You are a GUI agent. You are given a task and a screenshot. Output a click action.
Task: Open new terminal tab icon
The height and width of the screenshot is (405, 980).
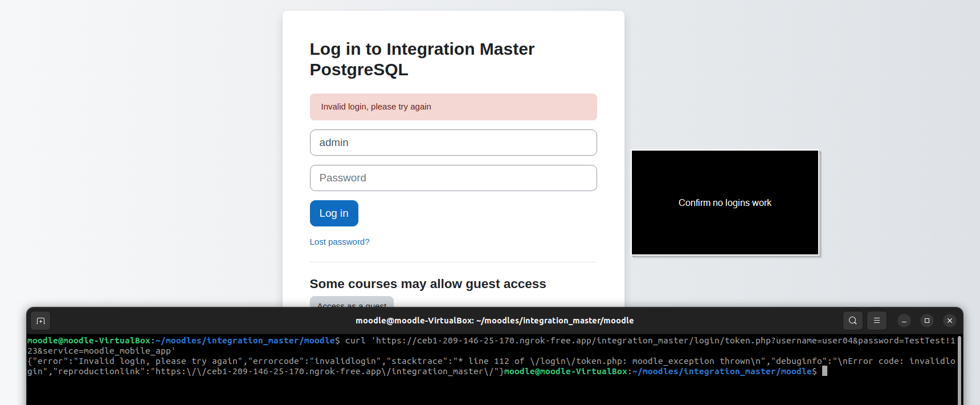(40, 321)
